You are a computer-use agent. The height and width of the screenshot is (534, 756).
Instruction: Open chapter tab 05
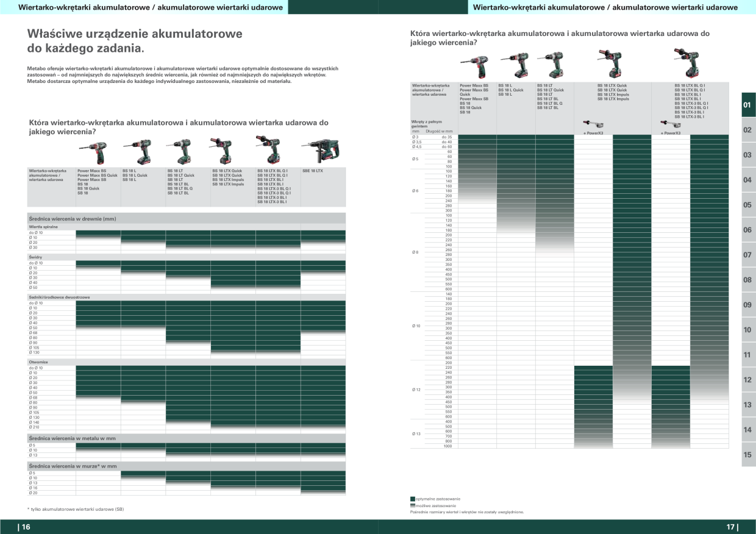pos(748,205)
